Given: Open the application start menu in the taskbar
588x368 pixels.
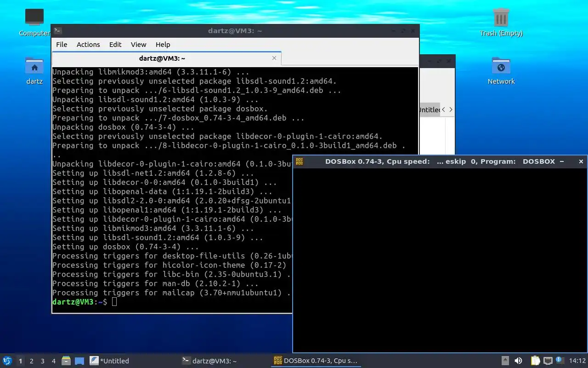Looking at the screenshot, I should (7, 361).
